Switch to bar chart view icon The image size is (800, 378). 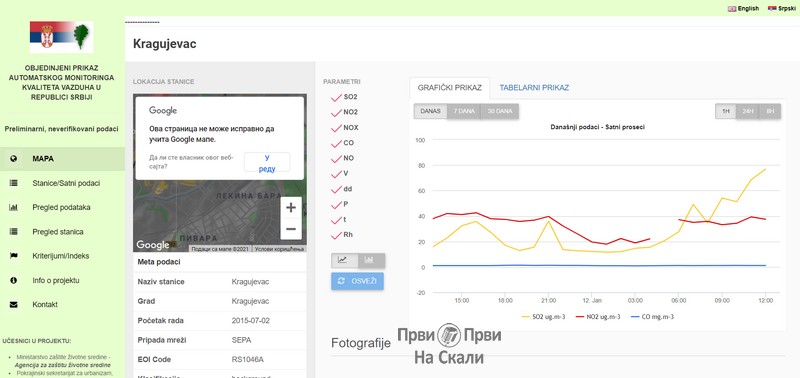click(371, 260)
